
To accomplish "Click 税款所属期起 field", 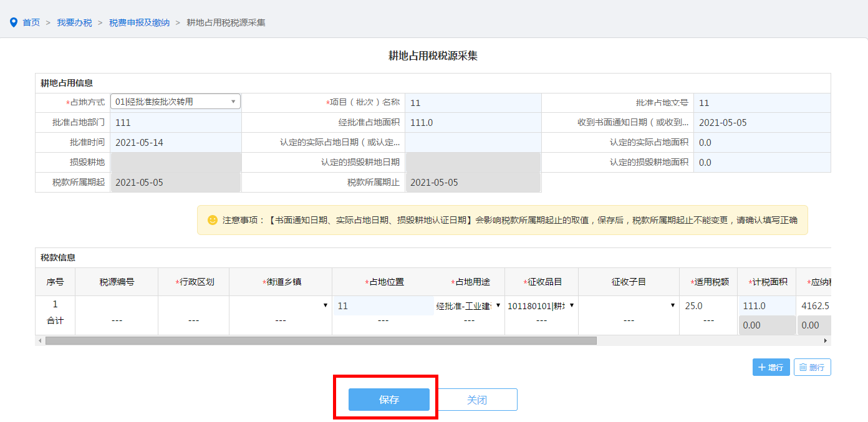I will pos(176,183).
